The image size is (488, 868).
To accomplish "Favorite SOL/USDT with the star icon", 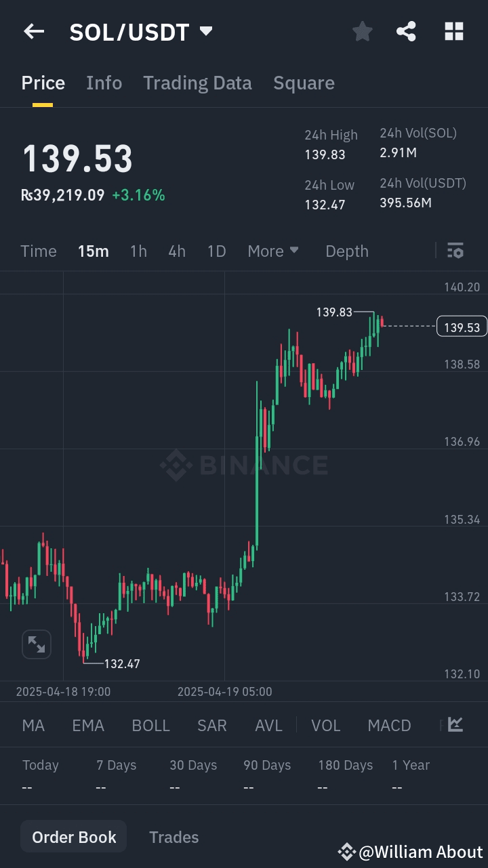I will (362, 31).
